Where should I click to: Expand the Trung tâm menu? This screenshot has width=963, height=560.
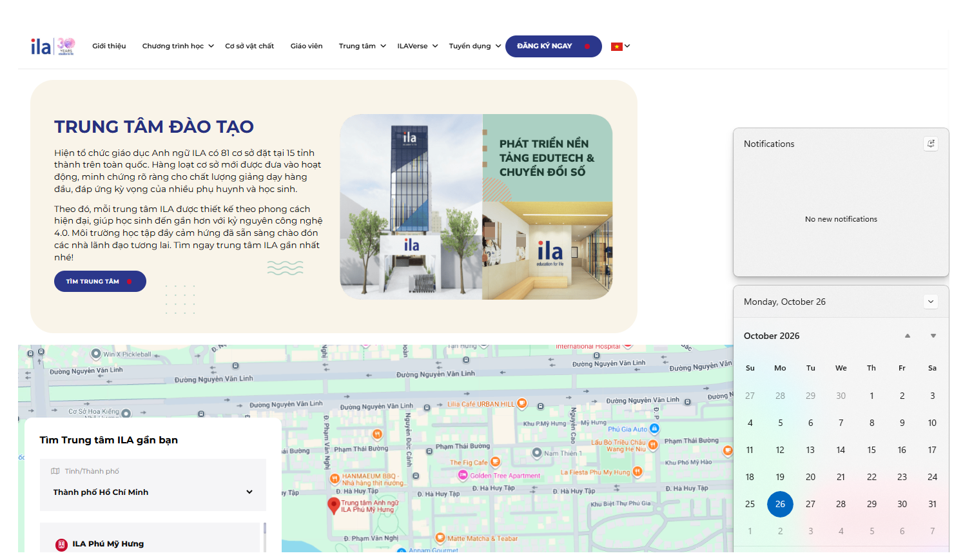362,46
